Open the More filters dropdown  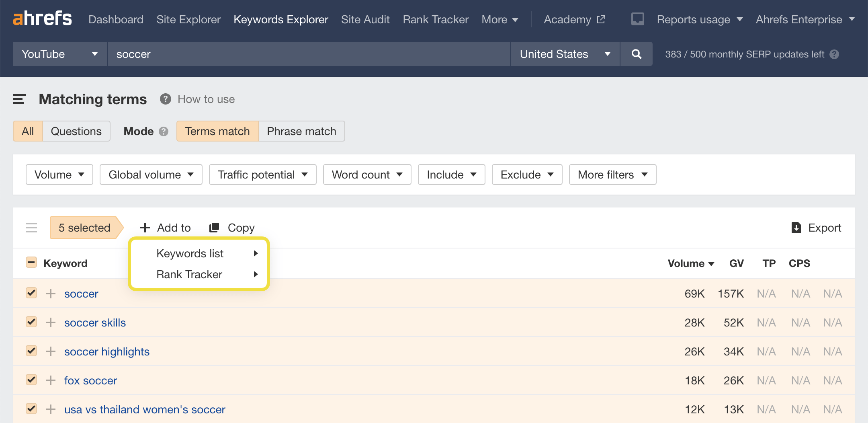(612, 175)
